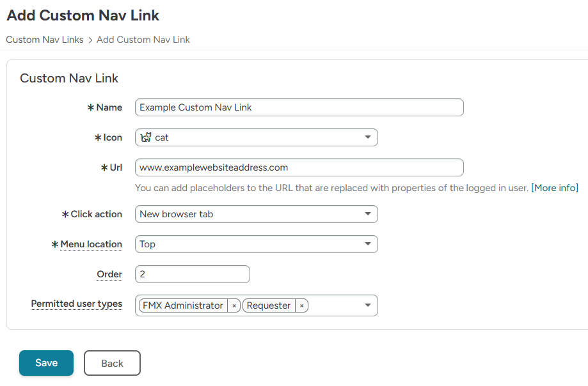Click the breadcrumb chevron separator
The image size is (588, 386).
90,40
